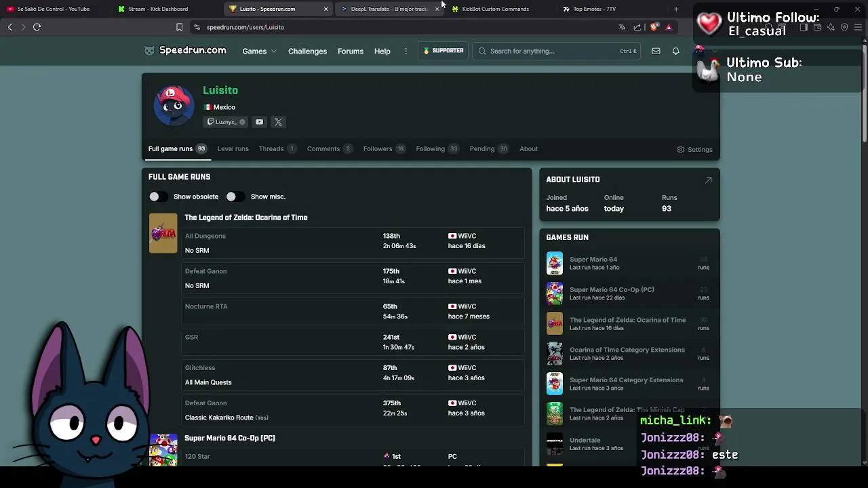Open Luisito's X (Twitter) profile icon

pyautogui.click(x=278, y=122)
